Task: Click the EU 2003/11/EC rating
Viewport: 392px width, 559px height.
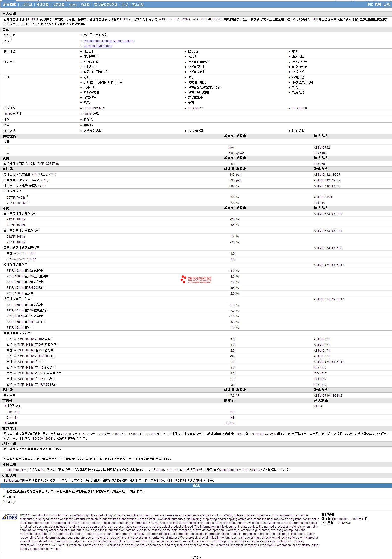Action: (94, 108)
